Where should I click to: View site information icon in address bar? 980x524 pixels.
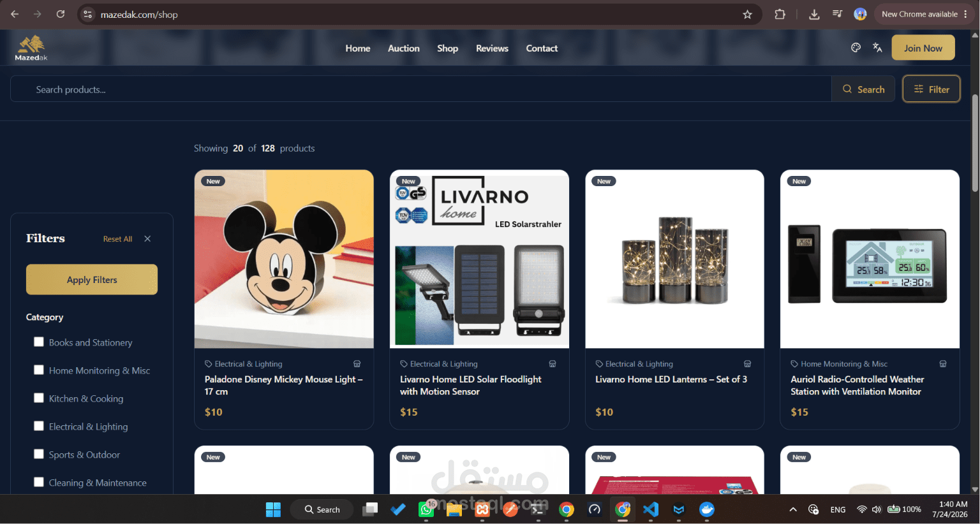pyautogui.click(x=88, y=14)
